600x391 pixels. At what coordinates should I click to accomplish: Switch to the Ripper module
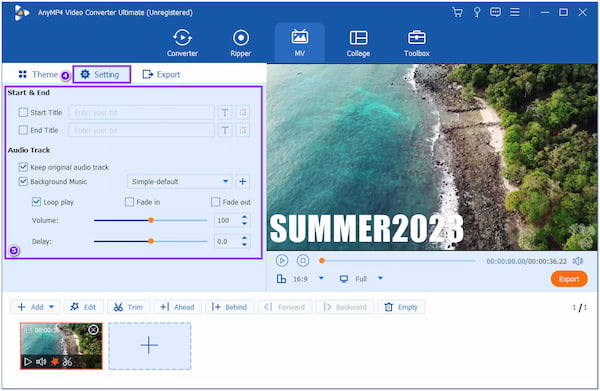241,43
